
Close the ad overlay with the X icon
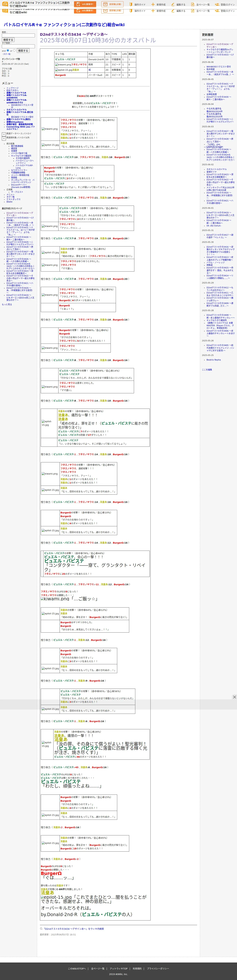pos(234,697)
